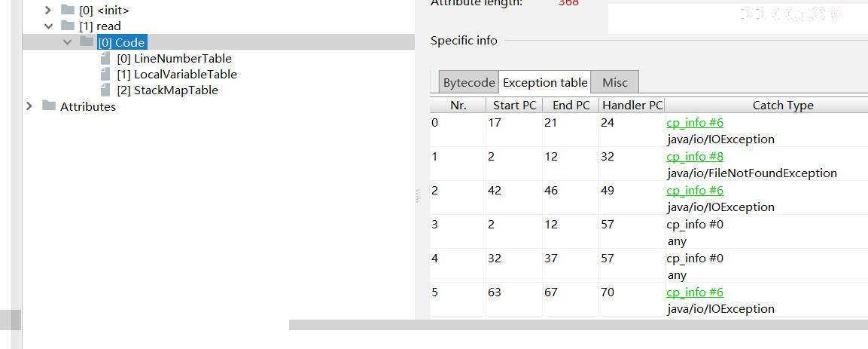Click the LocalVariableTable file icon

[x=105, y=74]
